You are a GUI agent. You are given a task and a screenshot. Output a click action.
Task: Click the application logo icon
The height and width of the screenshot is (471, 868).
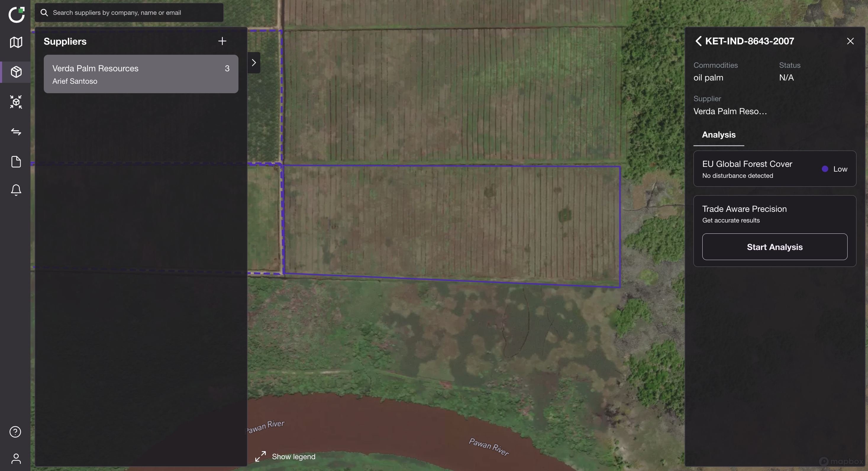tap(17, 15)
